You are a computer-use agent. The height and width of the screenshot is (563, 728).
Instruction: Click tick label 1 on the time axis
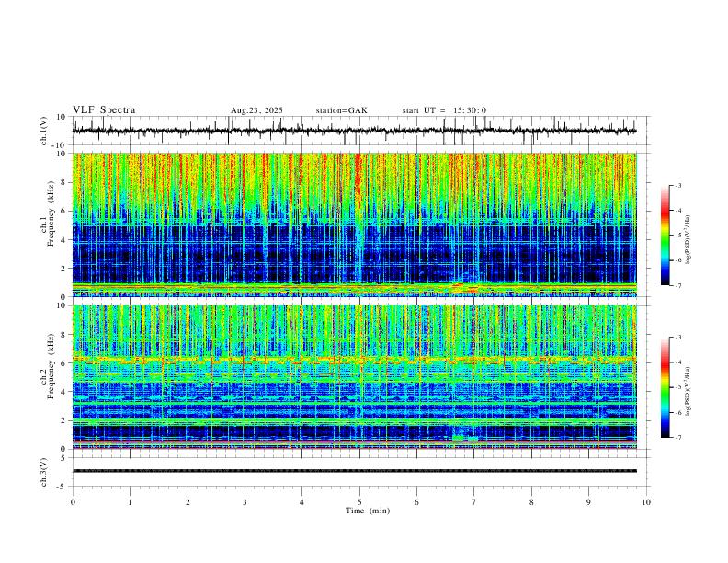(130, 502)
